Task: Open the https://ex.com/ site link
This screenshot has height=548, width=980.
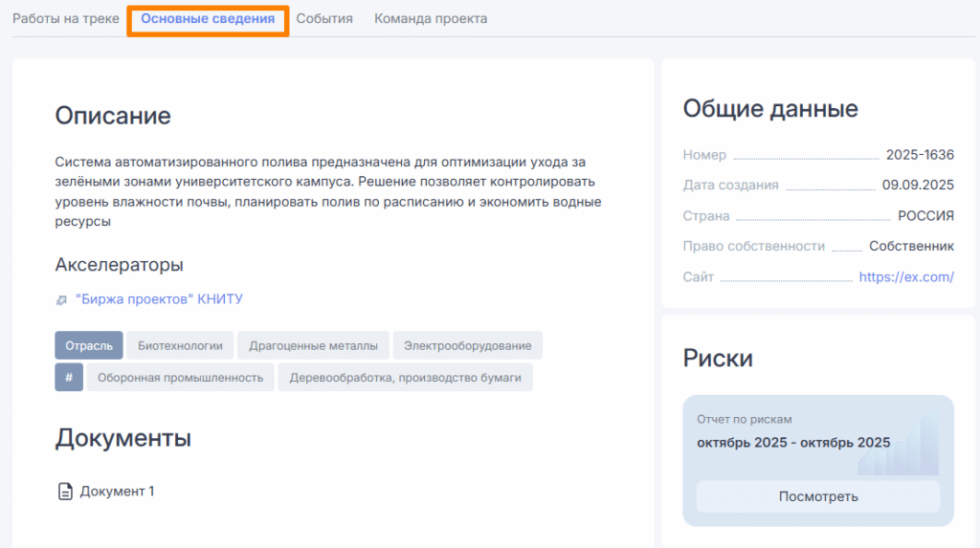Action: tap(906, 277)
